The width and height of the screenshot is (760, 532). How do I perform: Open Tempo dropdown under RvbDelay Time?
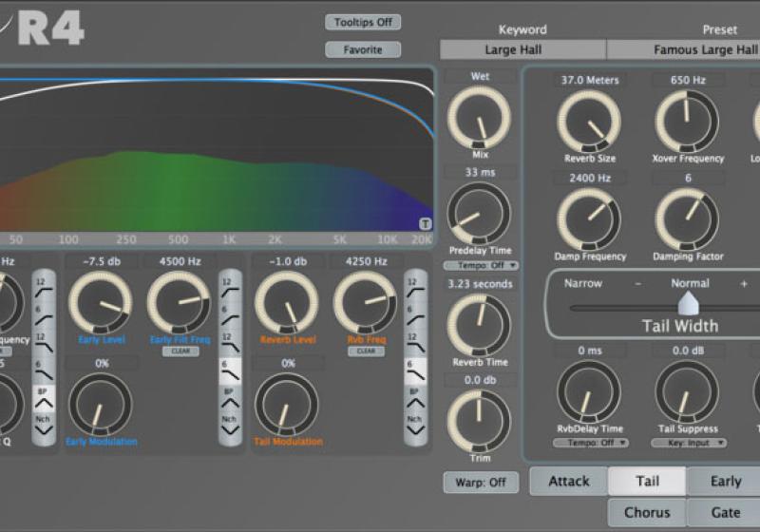tap(590, 443)
